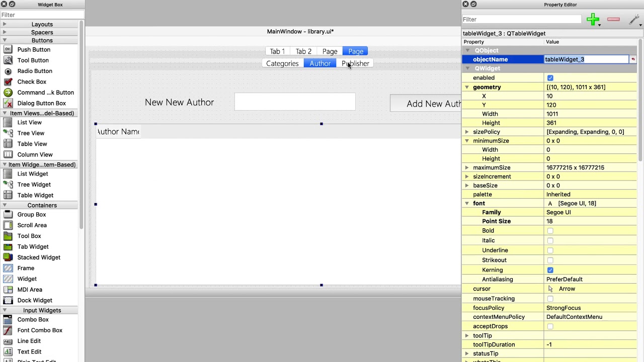
Task: Switch to the Publisher sub-tab
Action: coord(355,63)
